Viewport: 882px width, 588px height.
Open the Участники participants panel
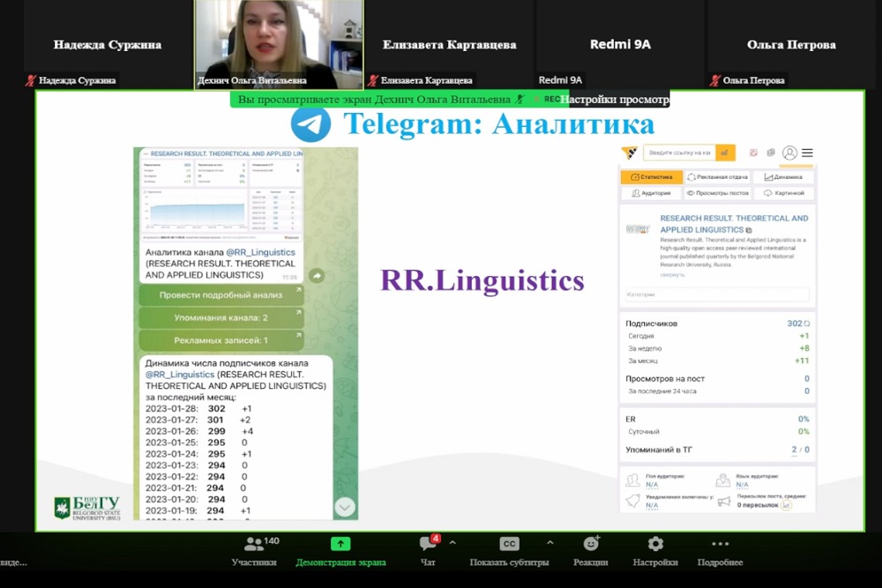[254, 551]
